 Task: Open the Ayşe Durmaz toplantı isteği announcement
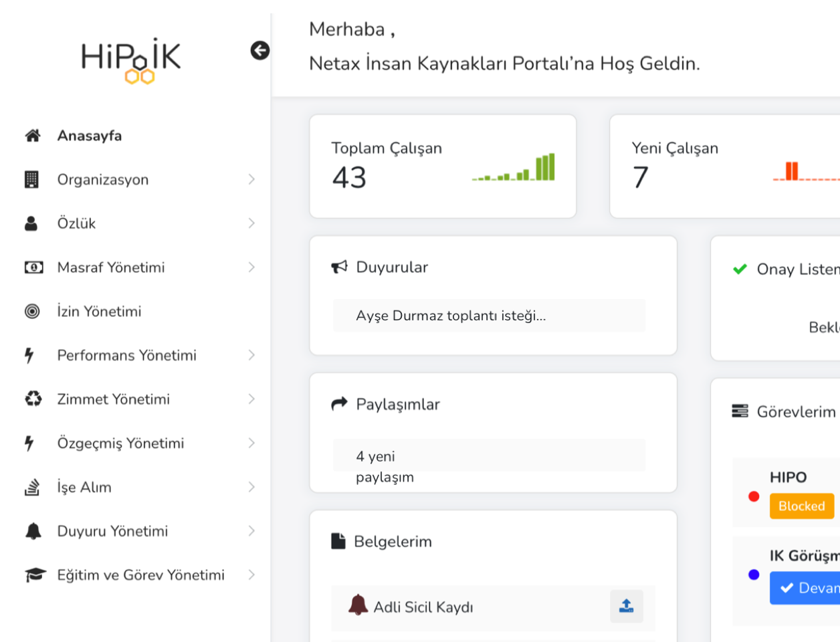pyautogui.click(x=489, y=316)
